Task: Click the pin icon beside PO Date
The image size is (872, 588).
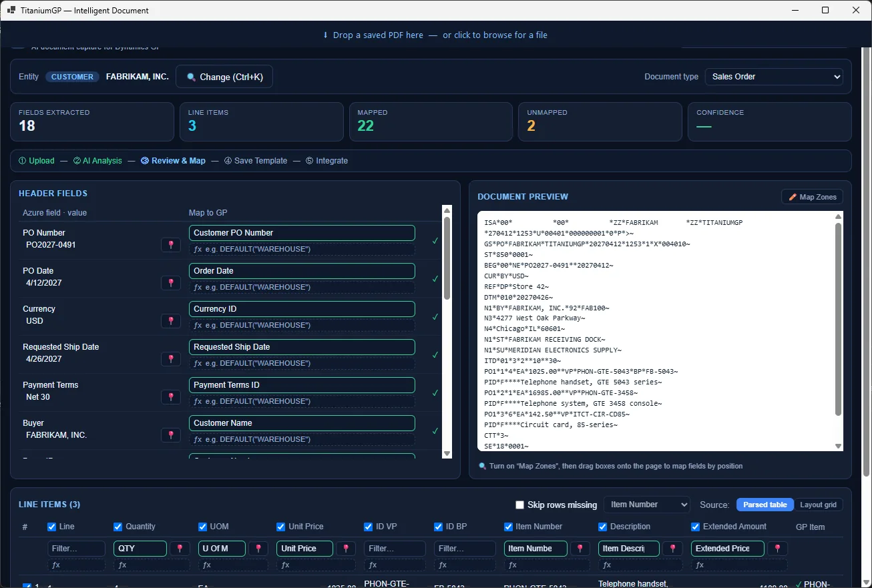Action: tap(171, 283)
